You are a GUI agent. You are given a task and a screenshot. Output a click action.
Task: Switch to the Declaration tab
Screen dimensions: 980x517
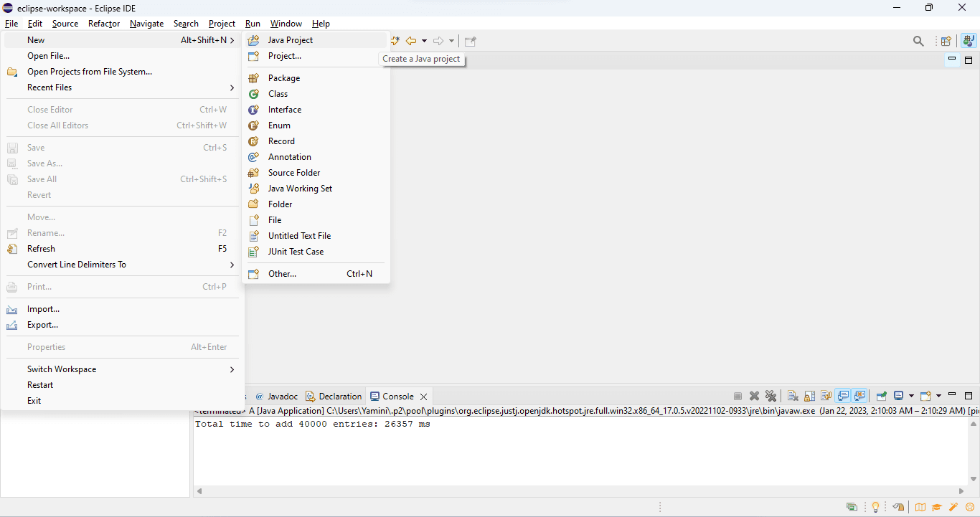coord(334,397)
